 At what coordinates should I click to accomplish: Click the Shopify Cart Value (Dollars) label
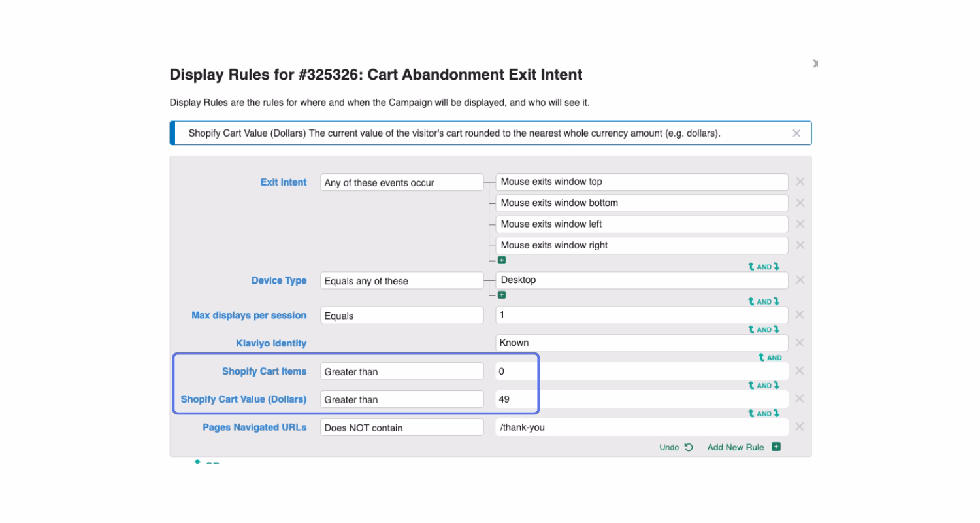pos(244,399)
